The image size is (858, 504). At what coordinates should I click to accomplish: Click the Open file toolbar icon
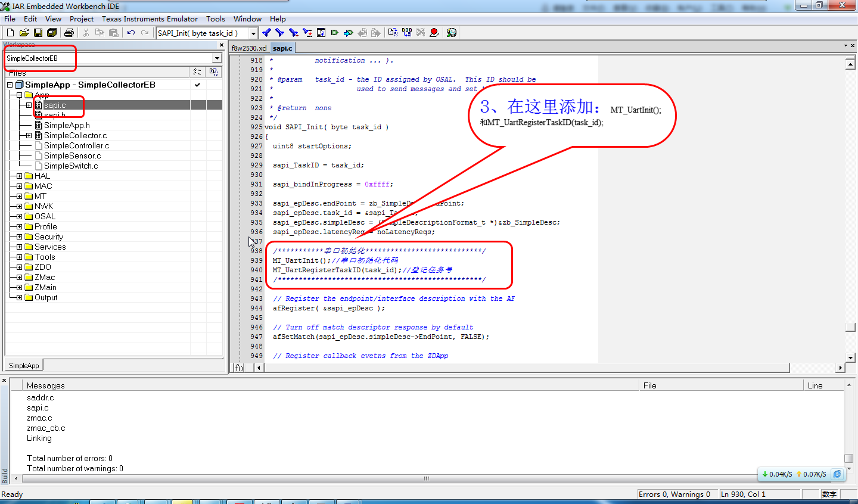coord(24,33)
